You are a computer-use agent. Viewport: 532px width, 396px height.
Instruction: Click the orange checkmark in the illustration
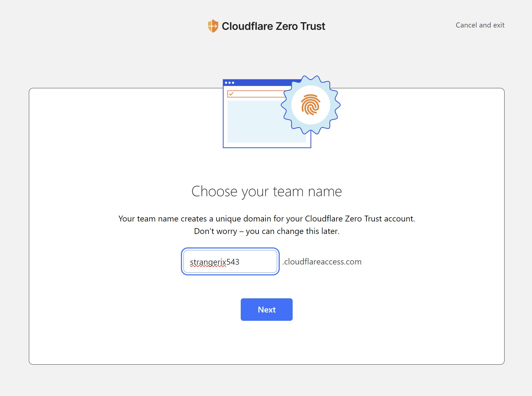tap(231, 94)
